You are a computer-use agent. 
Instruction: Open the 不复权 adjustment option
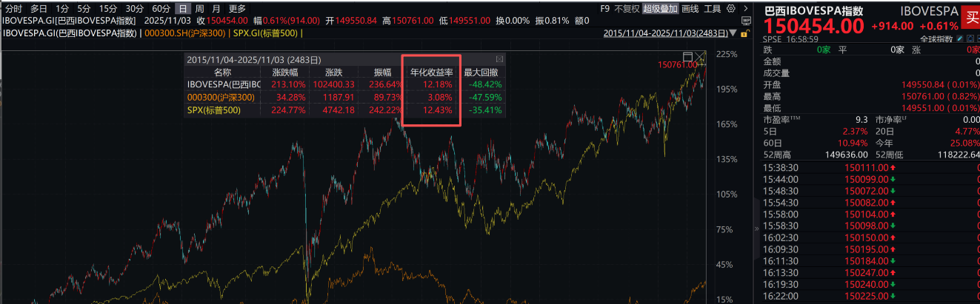pos(627,9)
